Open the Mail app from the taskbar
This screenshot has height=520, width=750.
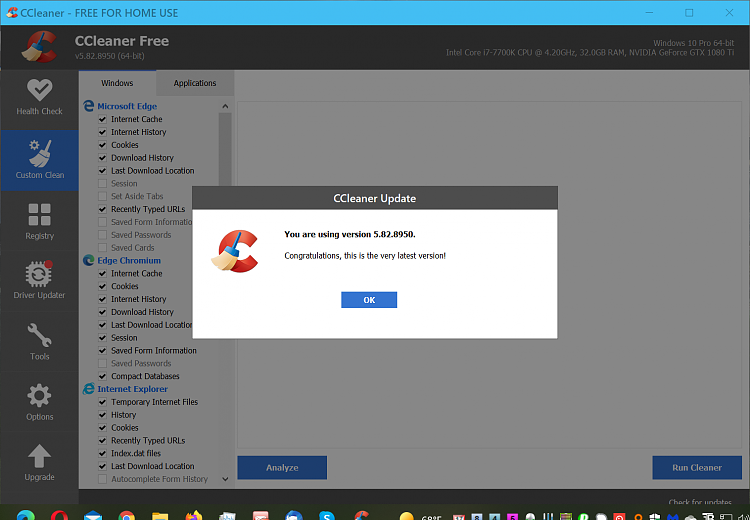pyautogui.click(x=93, y=516)
